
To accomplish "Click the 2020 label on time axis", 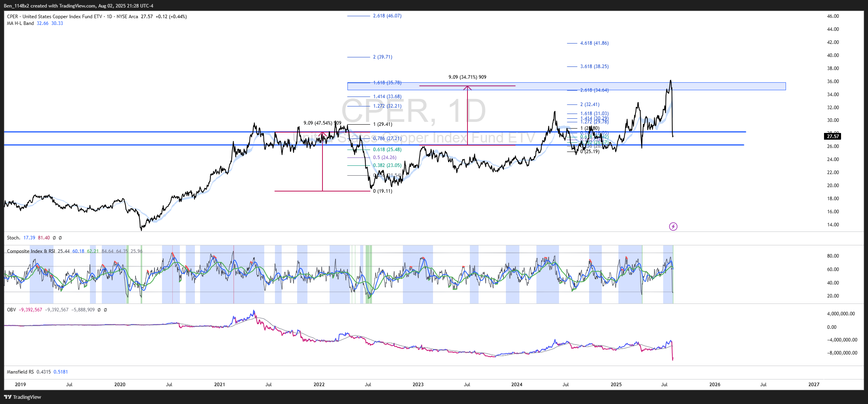I will (120, 385).
